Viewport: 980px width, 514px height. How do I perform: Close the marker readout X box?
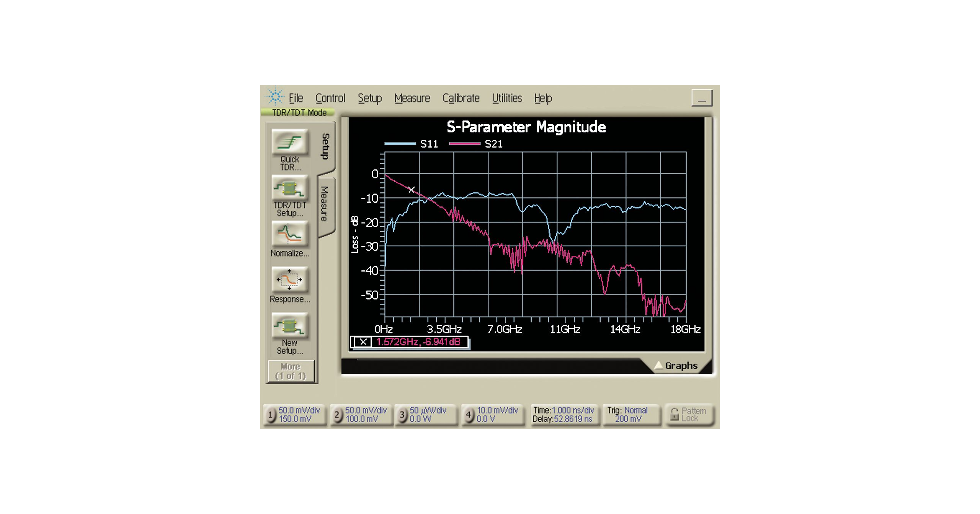[x=363, y=342]
